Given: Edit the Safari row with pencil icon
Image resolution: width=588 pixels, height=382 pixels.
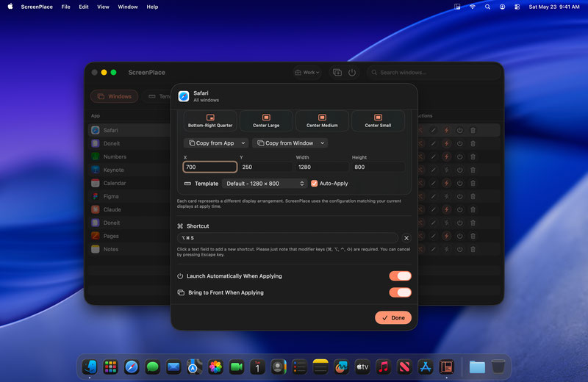Looking at the screenshot, I should [433, 131].
